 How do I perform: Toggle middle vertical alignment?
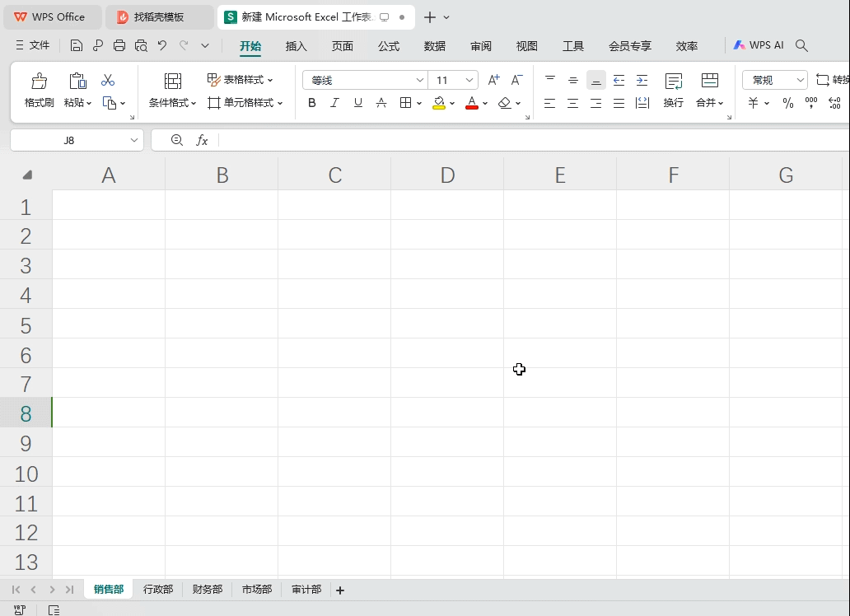coord(573,80)
